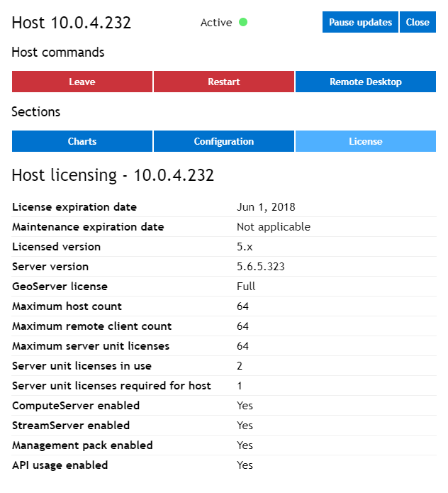
Task: Click the Jun 1, 2018 value
Action: pos(266,207)
